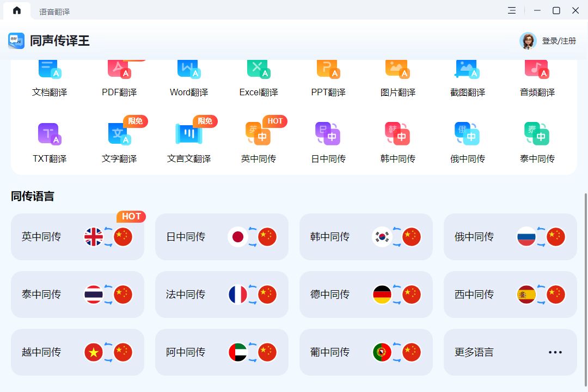588x392 pixels.
Task: Switch to the 语音翻译 tab
Action: click(54, 11)
